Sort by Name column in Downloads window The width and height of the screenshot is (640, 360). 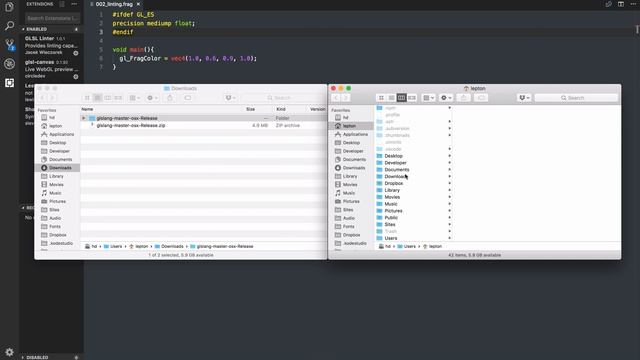click(161, 109)
